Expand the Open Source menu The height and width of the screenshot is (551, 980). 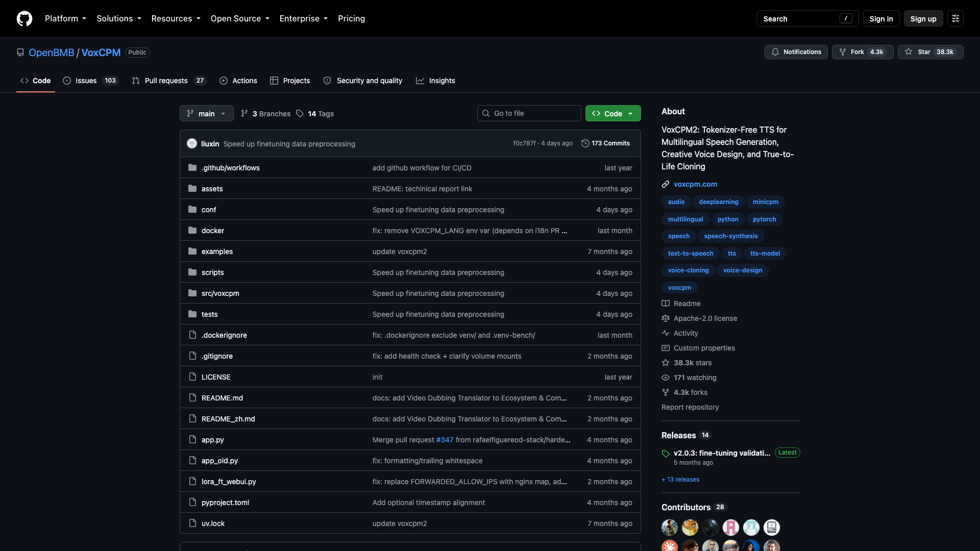240,18
